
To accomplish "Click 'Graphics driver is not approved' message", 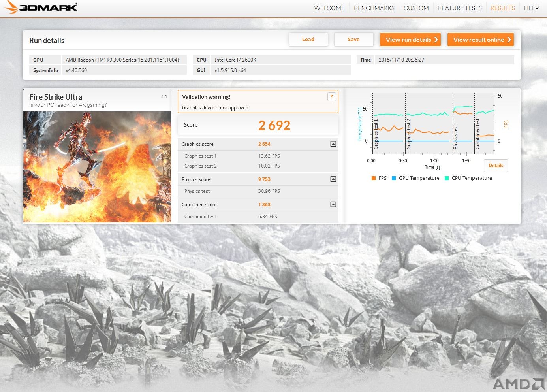I will [215, 108].
